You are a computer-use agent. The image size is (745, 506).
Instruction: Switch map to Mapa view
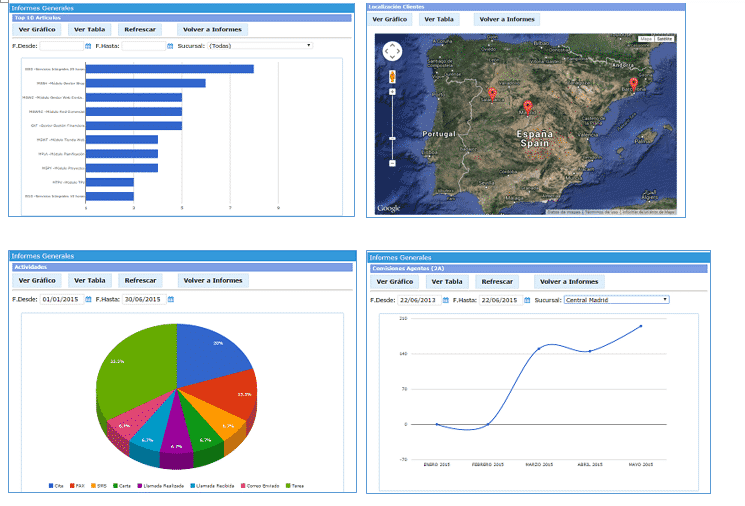click(x=646, y=39)
